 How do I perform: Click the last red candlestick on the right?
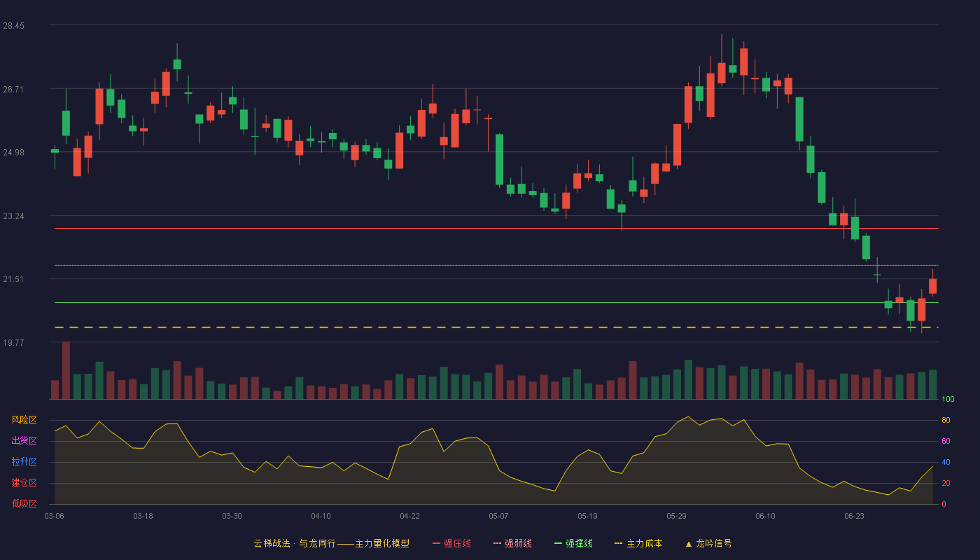point(932,286)
